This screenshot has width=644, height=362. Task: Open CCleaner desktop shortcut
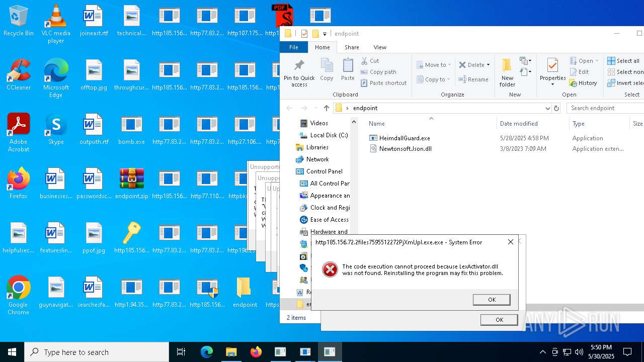pos(19,74)
